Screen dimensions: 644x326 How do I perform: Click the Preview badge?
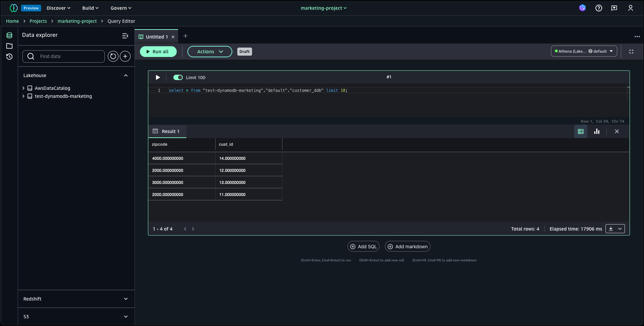pos(31,8)
